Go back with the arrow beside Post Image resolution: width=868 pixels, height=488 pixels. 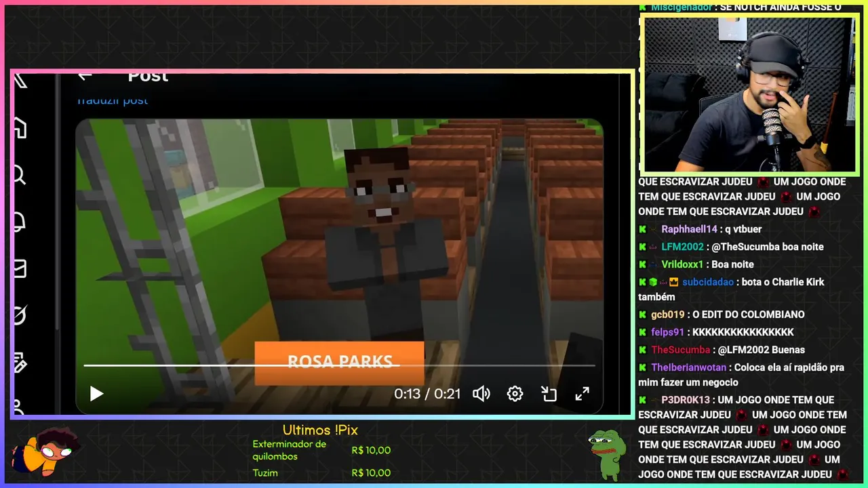pyautogui.click(x=84, y=75)
